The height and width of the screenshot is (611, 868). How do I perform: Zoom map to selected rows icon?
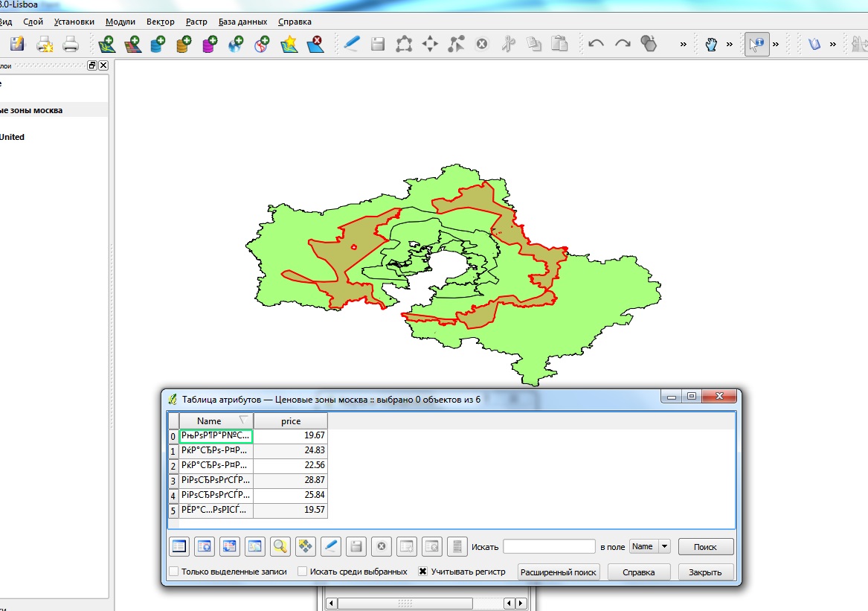[280, 546]
